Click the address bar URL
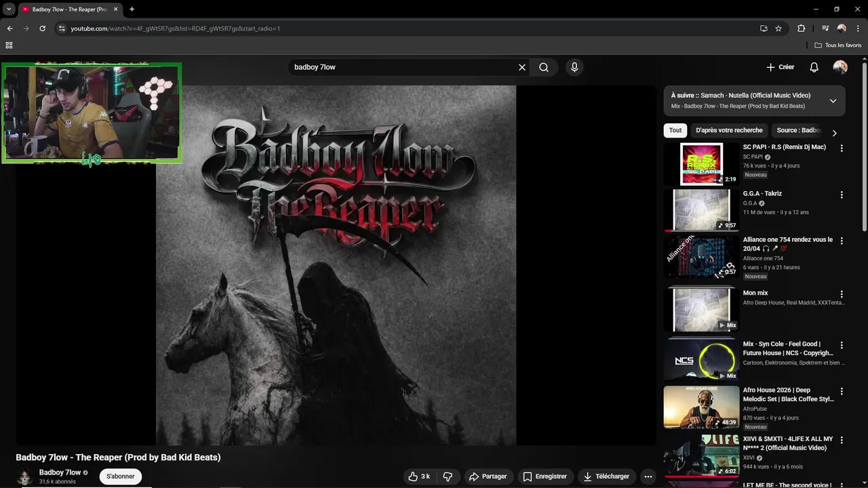 click(x=176, y=28)
